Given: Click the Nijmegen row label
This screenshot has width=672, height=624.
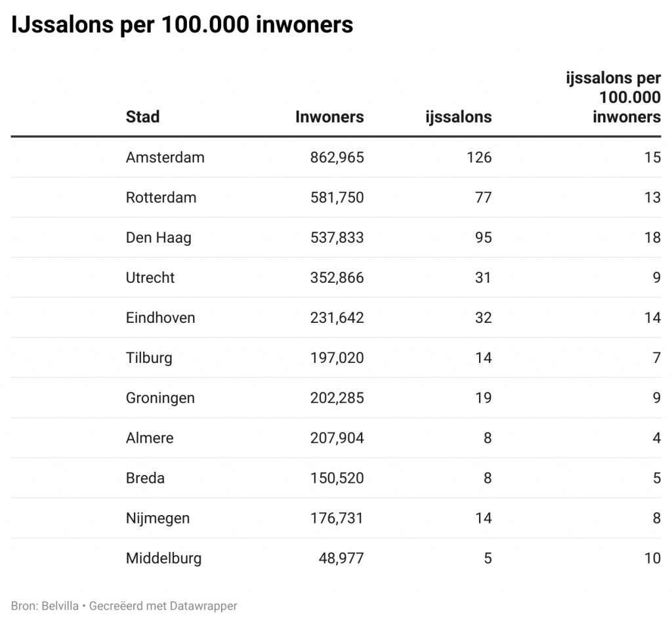Looking at the screenshot, I should pyautogui.click(x=157, y=518).
